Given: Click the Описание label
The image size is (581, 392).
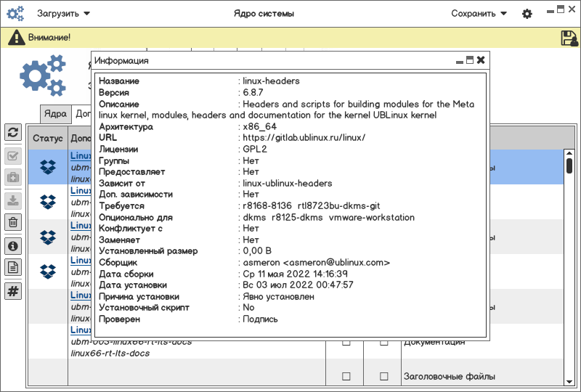Looking at the screenshot, I should pos(118,104).
